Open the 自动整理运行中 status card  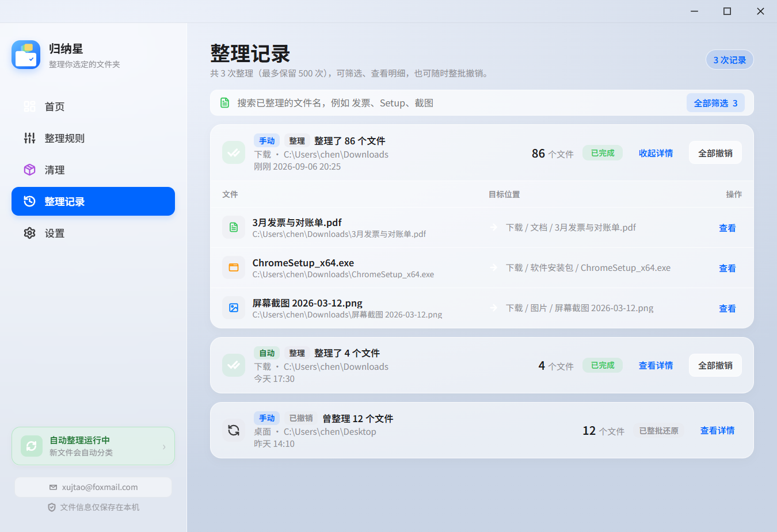point(93,446)
